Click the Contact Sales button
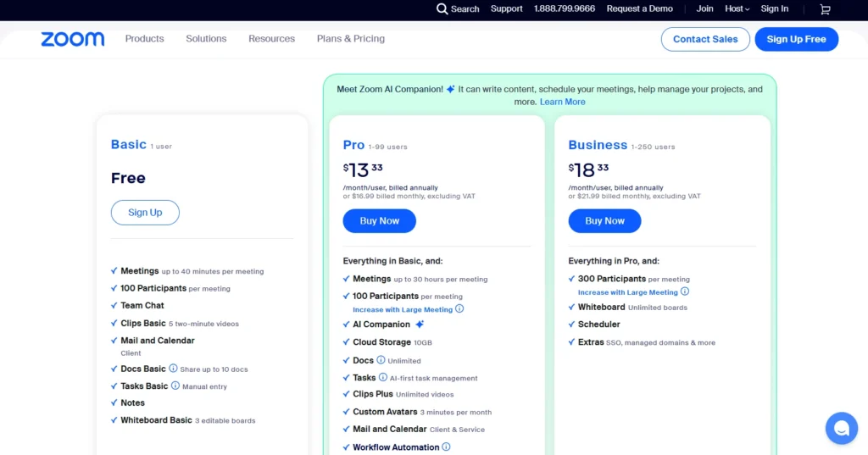 click(704, 39)
